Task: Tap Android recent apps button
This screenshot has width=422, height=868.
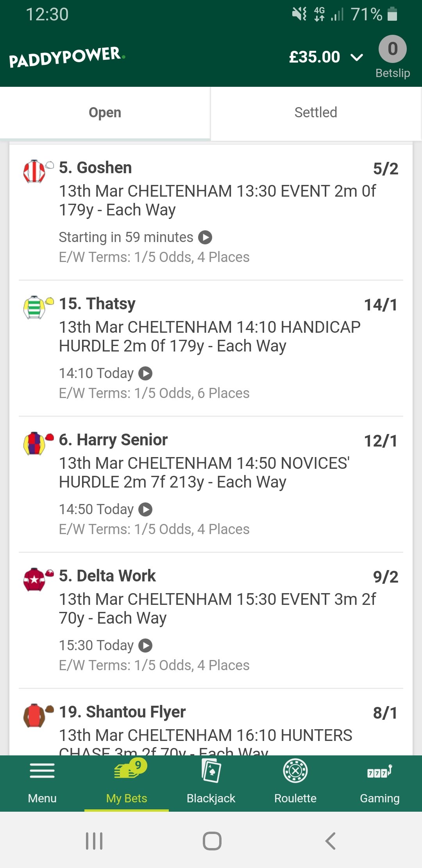Action: tap(94, 841)
